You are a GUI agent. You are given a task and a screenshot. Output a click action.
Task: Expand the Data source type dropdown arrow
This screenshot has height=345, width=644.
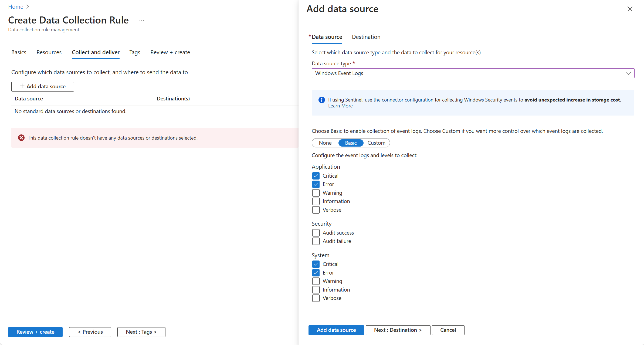click(x=628, y=73)
